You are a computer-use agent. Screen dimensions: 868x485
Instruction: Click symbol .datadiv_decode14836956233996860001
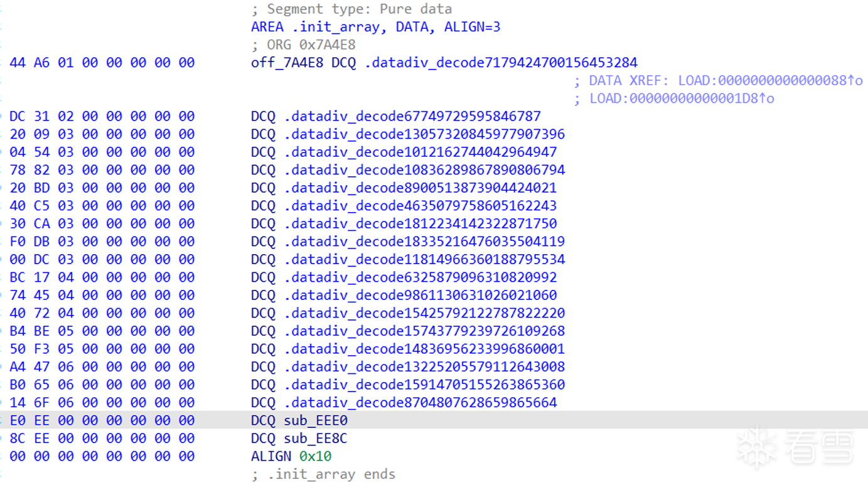[x=424, y=349]
